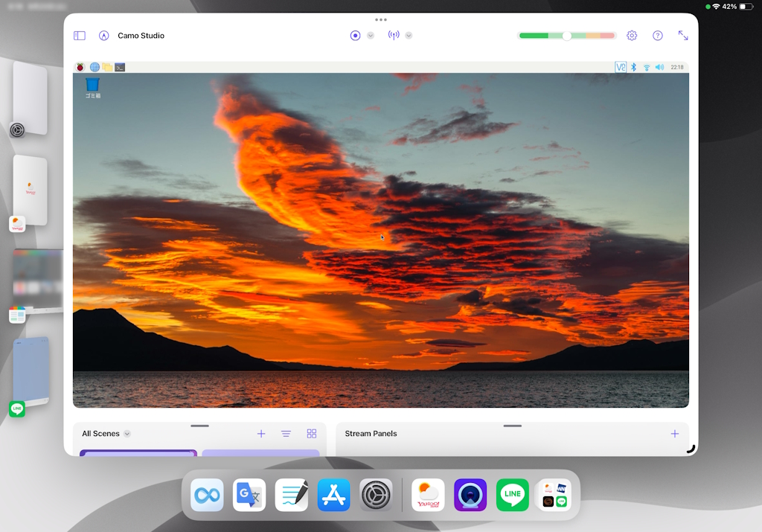Click the Camo Studio title text
Screen dimensions: 762x532
pos(141,36)
